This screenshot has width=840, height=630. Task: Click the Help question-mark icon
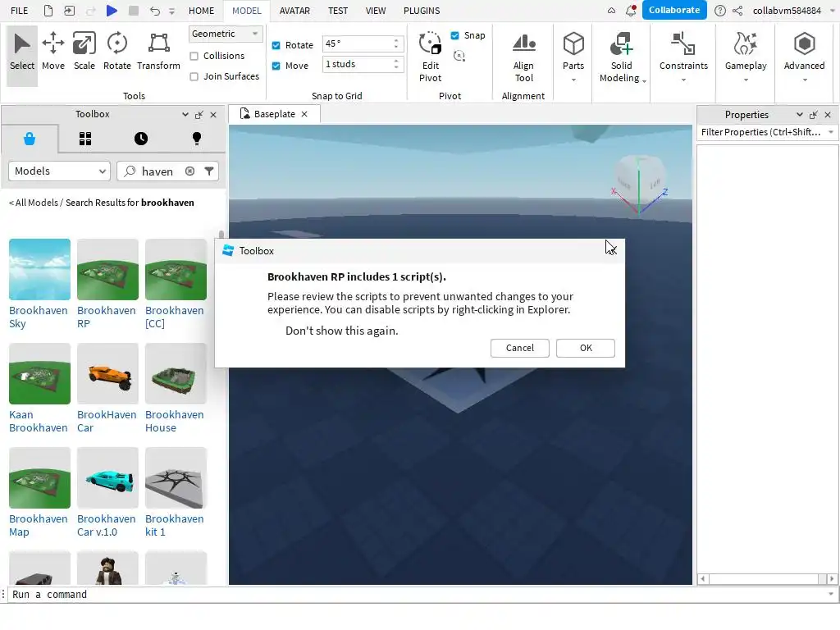[x=720, y=10]
